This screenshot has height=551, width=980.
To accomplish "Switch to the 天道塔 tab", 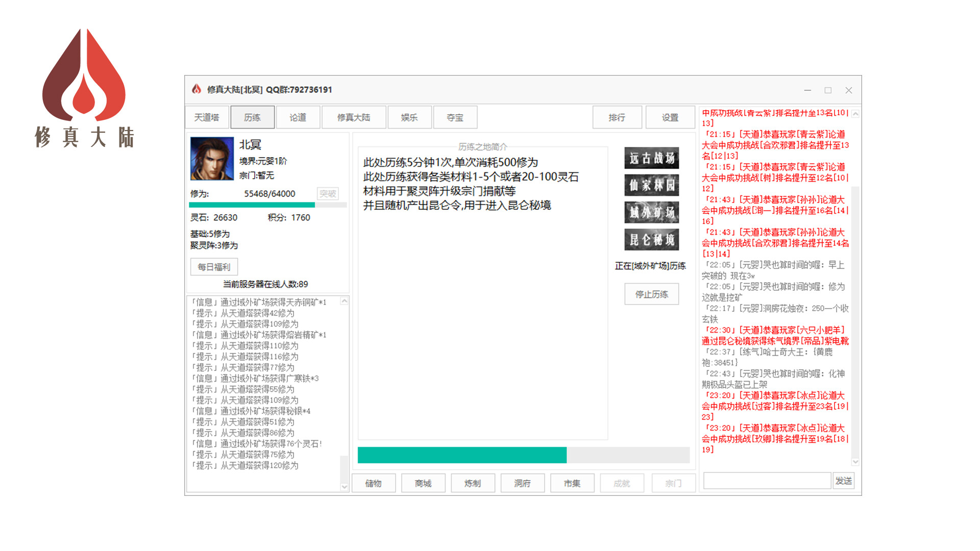I will pos(206,117).
